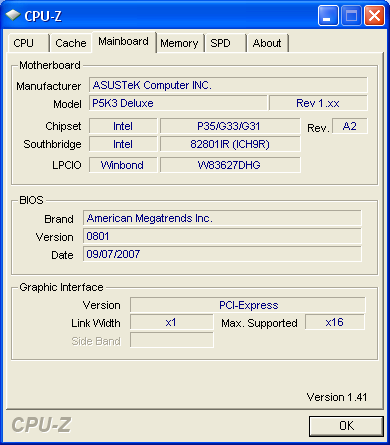Minimize the CPU-Z window
Image resolution: width=390 pixels, height=445 pixels.
tap(328, 16)
